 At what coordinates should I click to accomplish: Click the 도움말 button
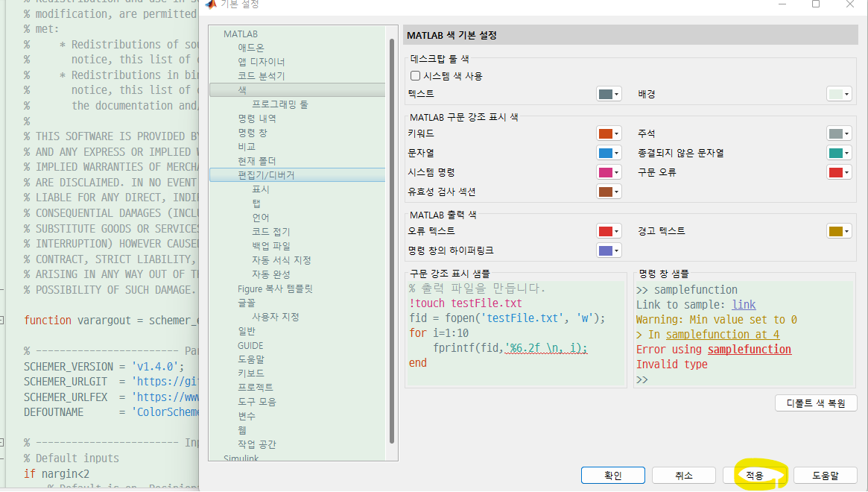pos(826,476)
